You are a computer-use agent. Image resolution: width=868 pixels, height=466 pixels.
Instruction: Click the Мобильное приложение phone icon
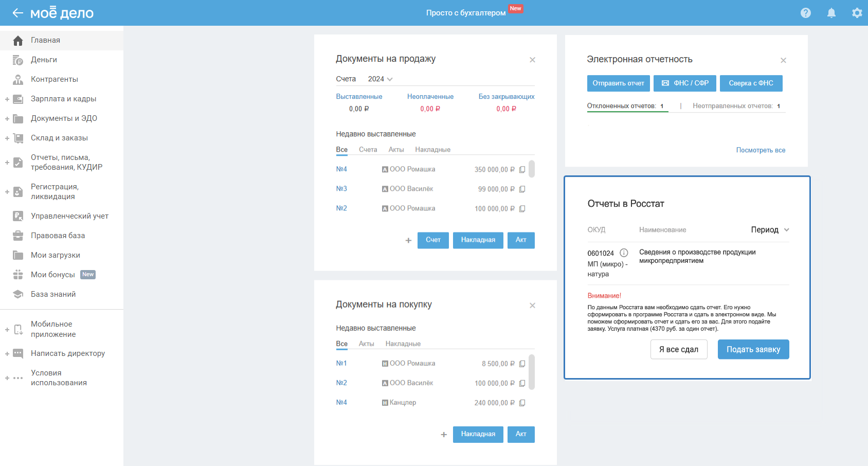(x=18, y=330)
